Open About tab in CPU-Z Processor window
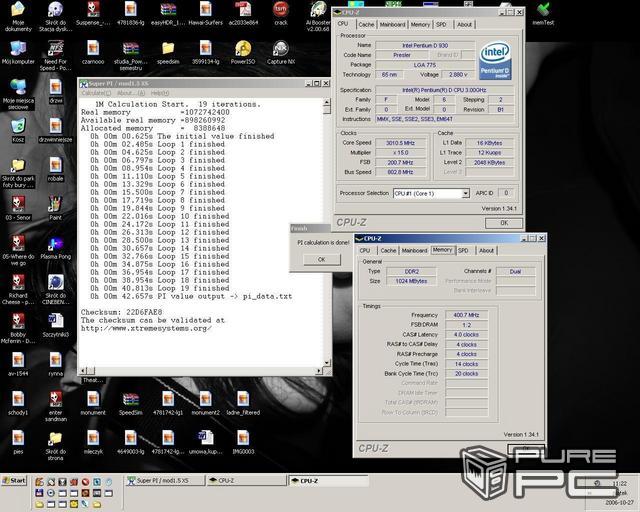Image resolution: width=640 pixels, height=512 pixels. click(x=464, y=24)
